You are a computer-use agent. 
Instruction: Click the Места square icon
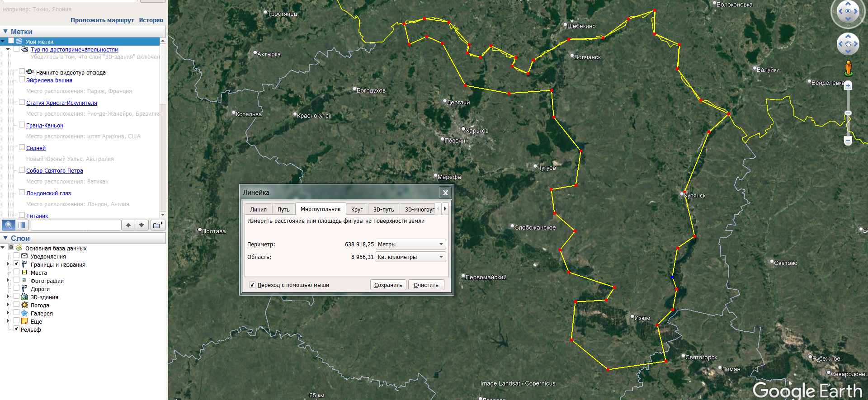[24, 273]
